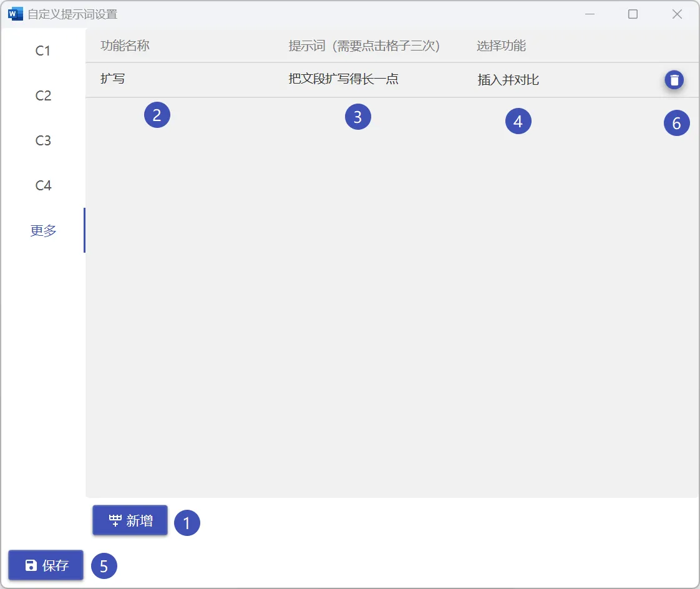
Task: Click the save disk icon inside 保存 button
Action: 30,565
